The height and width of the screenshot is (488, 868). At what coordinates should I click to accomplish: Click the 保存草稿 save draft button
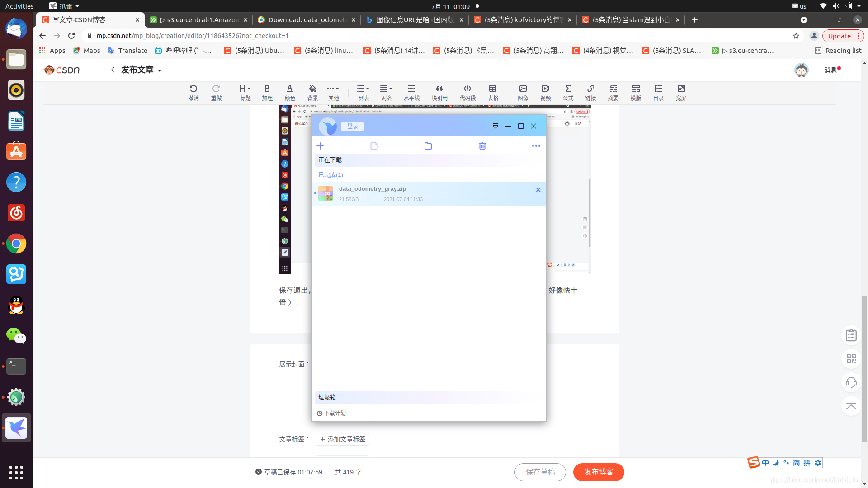pos(540,472)
